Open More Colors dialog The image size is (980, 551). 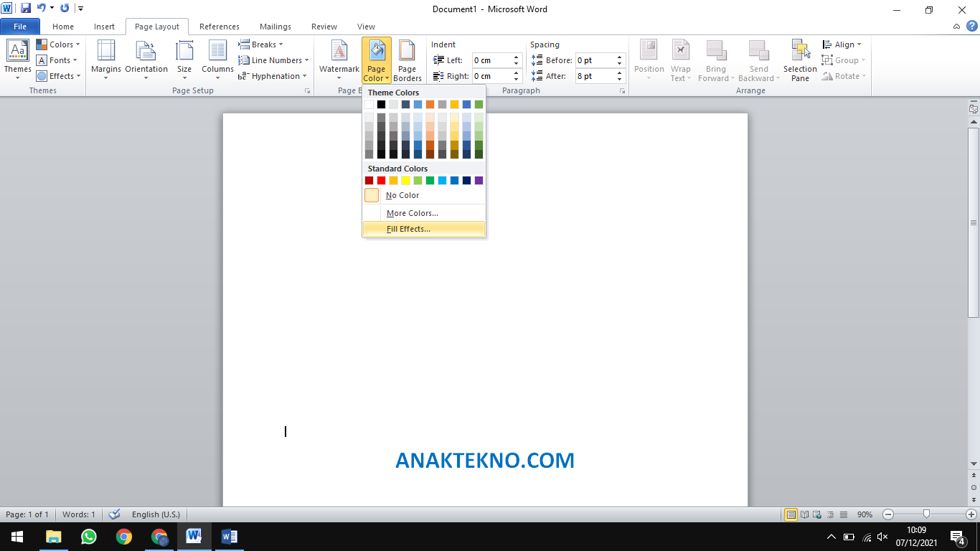coord(424,213)
